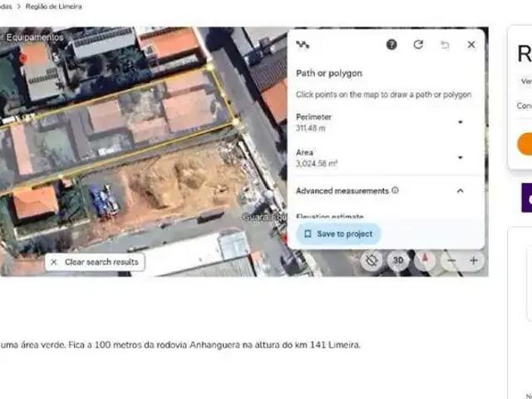532x399 pixels.
Task: Click the purple logo tile on right
Action: tap(527, 198)
